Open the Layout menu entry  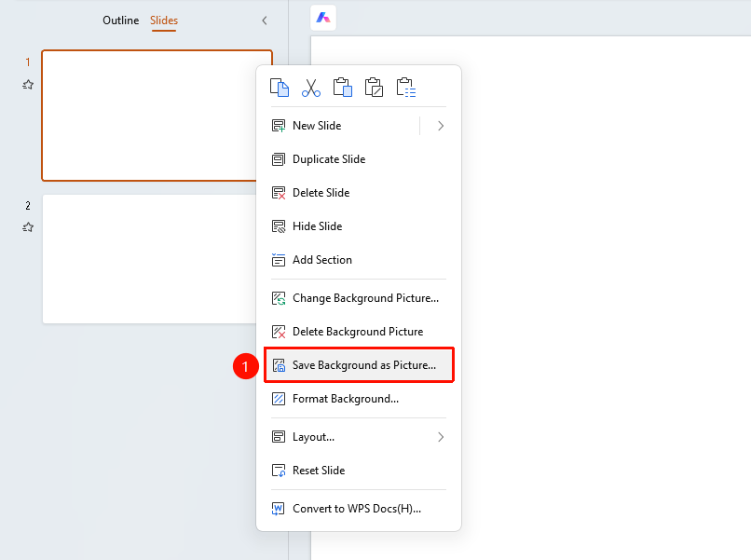(359, 437)
